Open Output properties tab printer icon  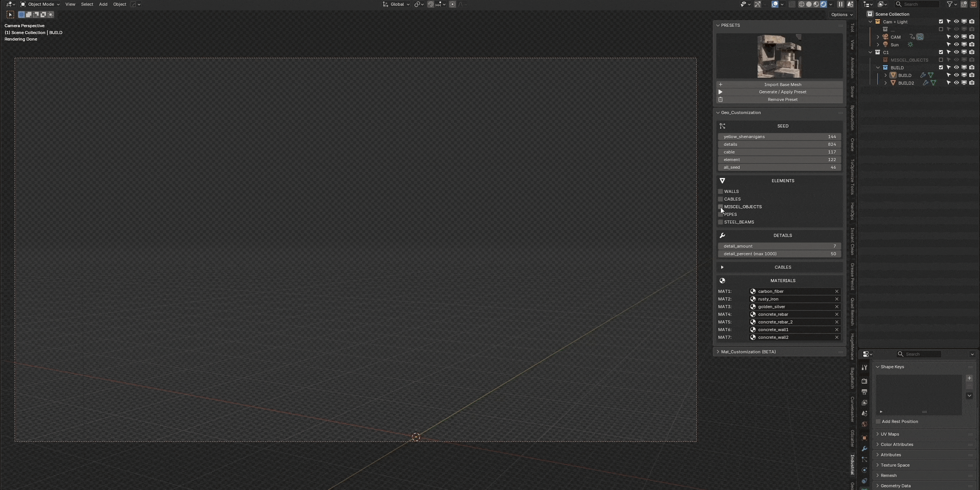point(864,392)
